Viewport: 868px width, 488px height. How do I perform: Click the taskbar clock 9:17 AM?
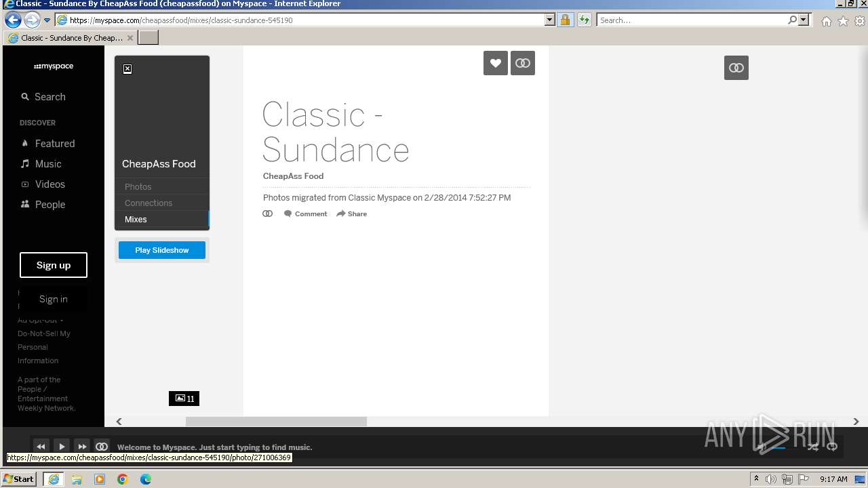(833, 479)
